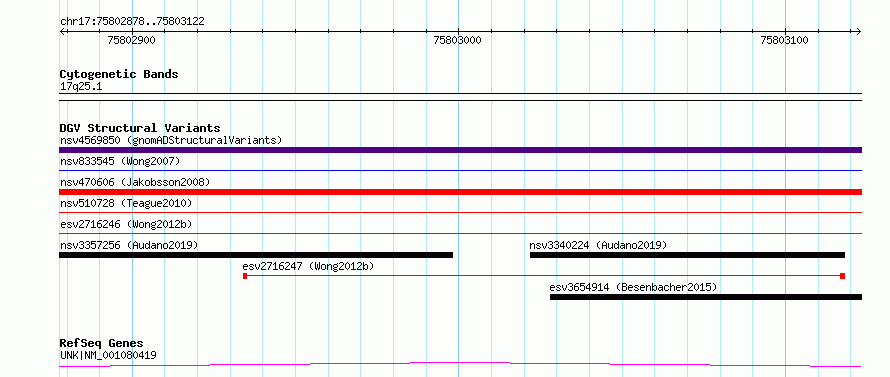Select the magenta NM_001080419 gene line
This screenshot has width=890, height=377.
coord(460,364)
